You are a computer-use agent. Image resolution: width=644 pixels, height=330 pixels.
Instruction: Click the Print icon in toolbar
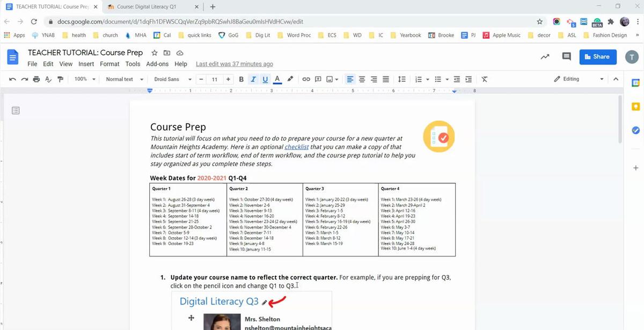tap(36, 79)
